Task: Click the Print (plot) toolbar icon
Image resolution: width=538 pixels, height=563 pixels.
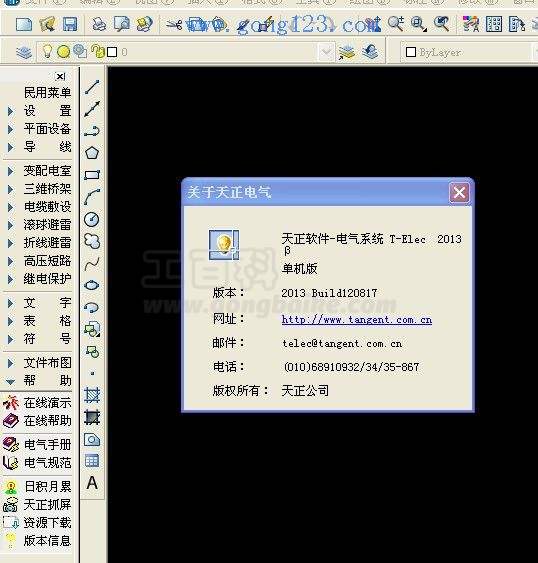Action: pyautogui.click(x=99, y=24)
